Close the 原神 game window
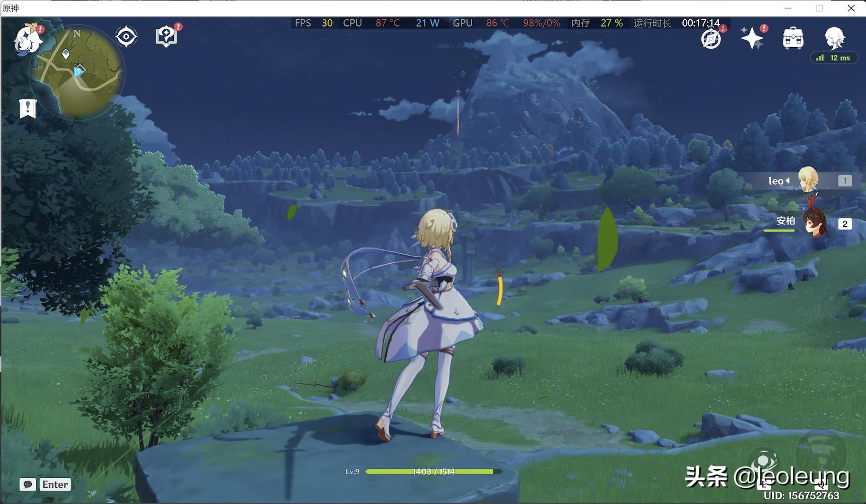 851,8
